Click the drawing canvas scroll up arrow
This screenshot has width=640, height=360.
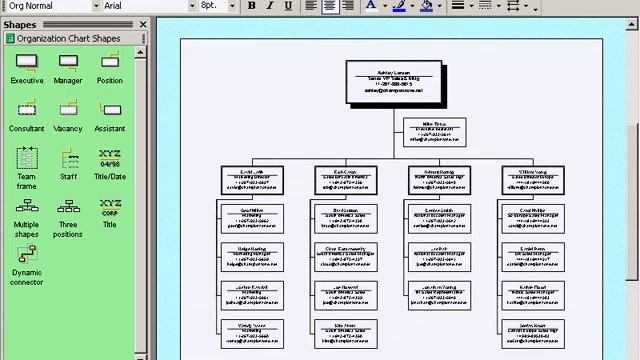pos(631,25)
